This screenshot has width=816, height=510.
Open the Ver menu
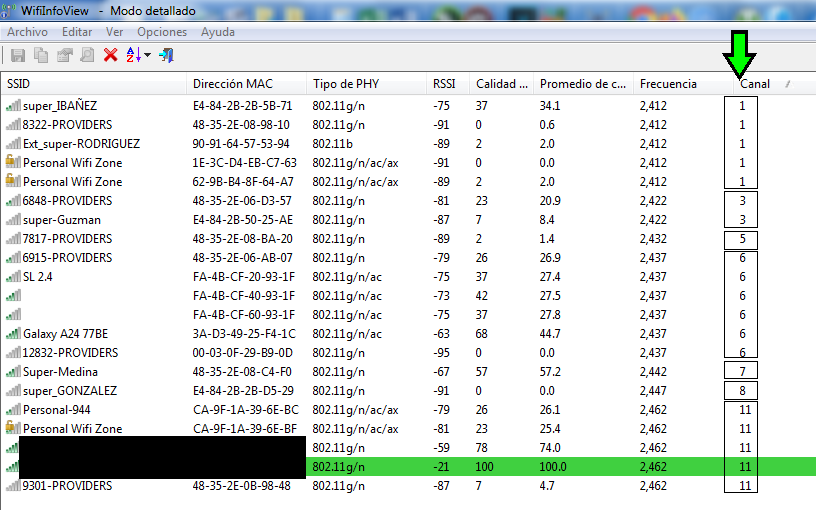(x=115, y=32)
